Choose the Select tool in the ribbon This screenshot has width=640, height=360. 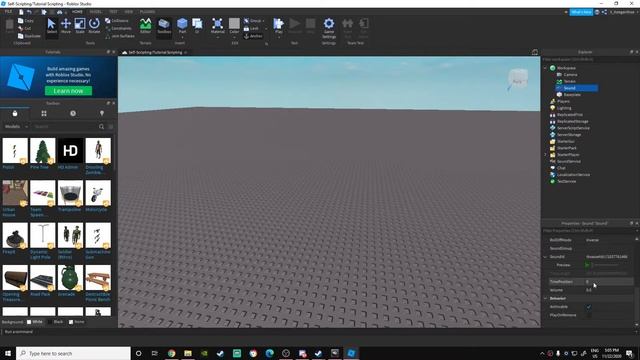coord(51,27)
